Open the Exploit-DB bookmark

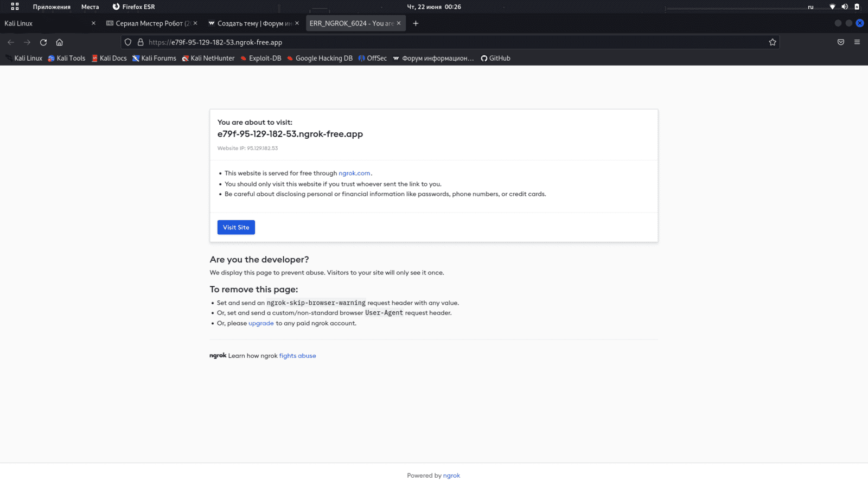point(260,59)
